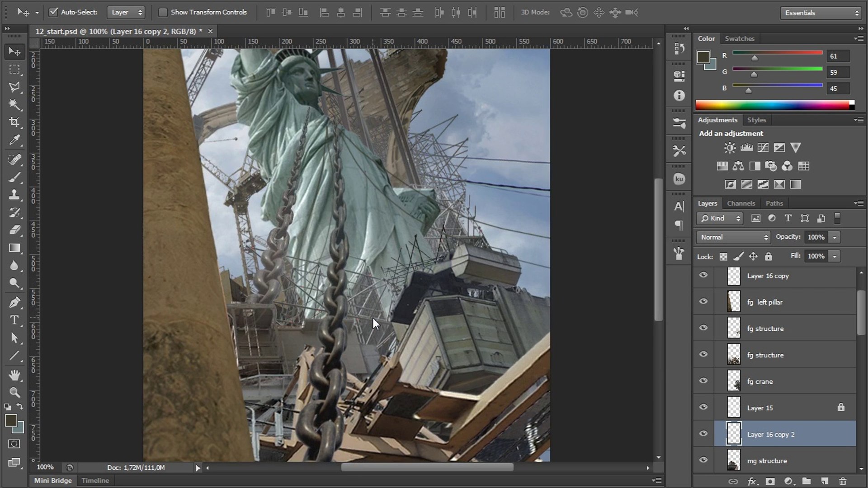Pick a color from the spectrum ramp

(772, 105)
